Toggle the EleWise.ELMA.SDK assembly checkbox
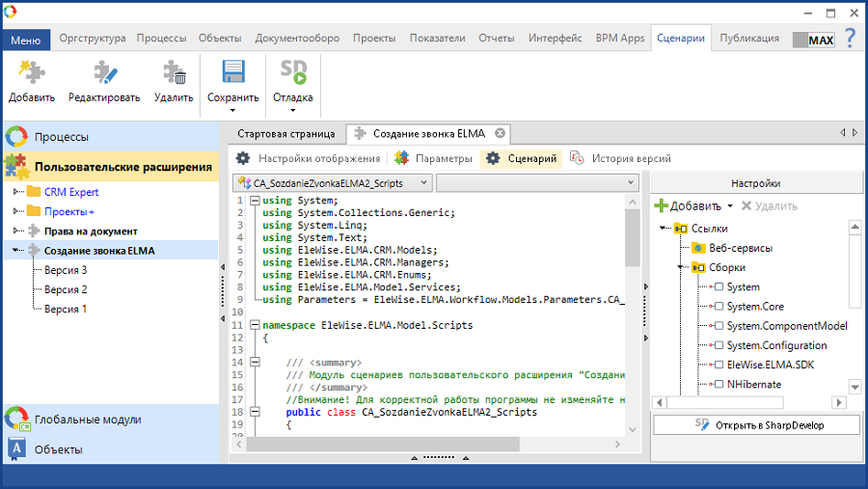This screenshot has width=868, height=489. tap(719, 365)
